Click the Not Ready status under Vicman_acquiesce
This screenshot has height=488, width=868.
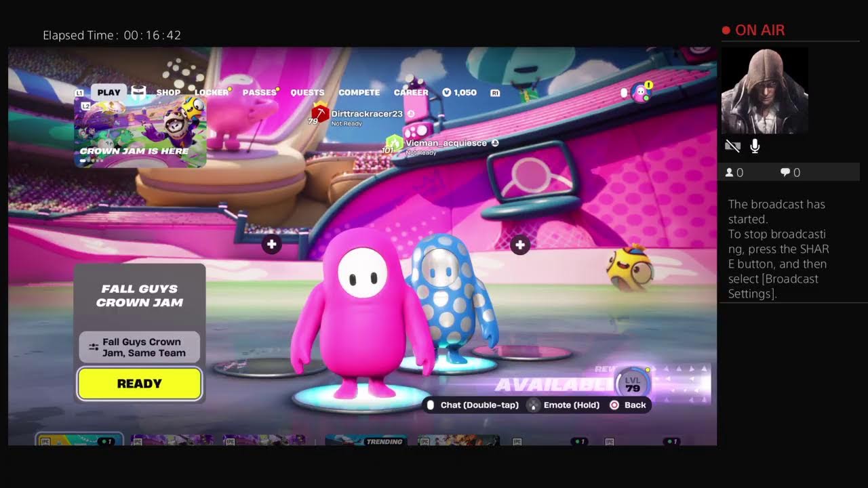click(x=421, y=152)
